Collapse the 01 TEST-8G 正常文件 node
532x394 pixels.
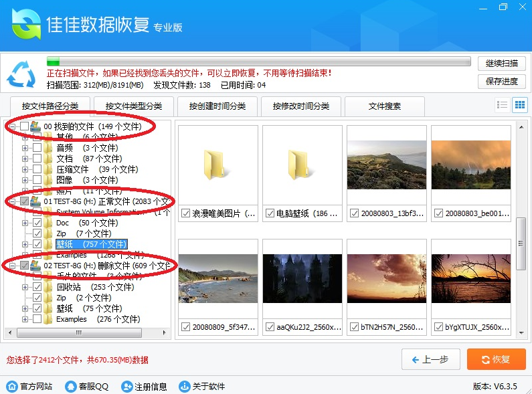12,201
